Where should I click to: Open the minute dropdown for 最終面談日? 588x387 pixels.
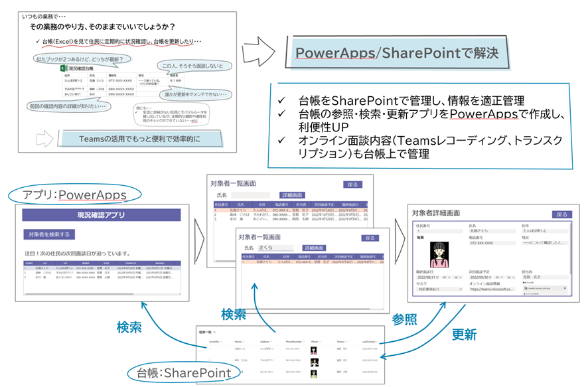458,277
